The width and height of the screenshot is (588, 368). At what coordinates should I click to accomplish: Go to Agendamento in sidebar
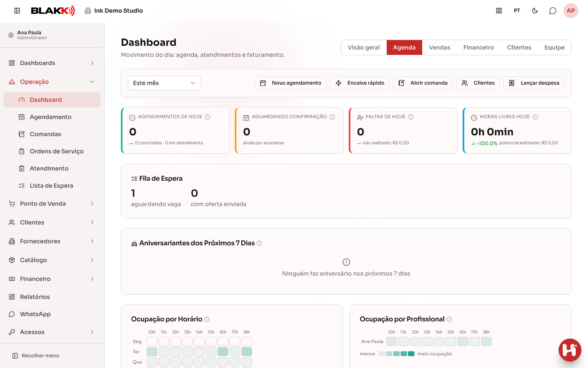pos(52,117)
